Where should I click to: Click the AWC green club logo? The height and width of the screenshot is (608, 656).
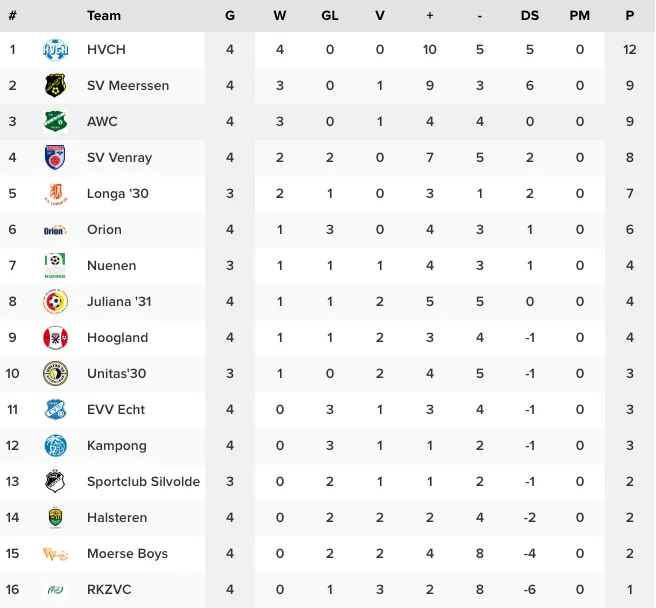click(55, 122)
